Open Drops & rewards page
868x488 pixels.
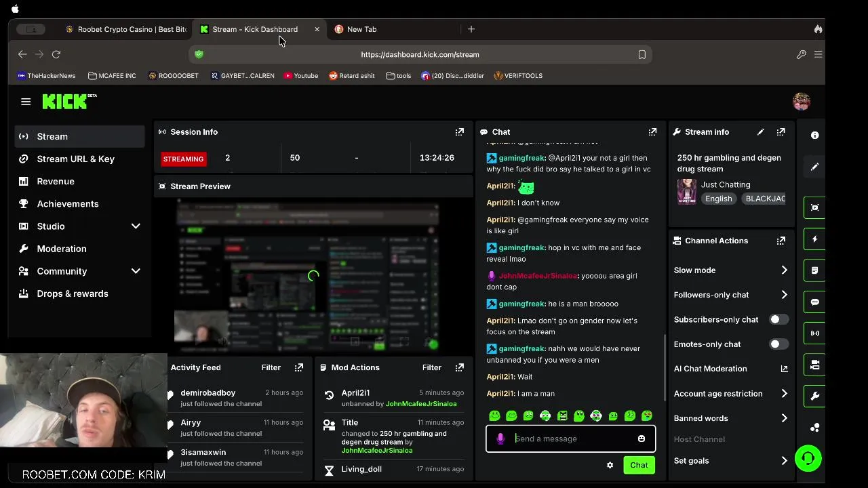80,293
